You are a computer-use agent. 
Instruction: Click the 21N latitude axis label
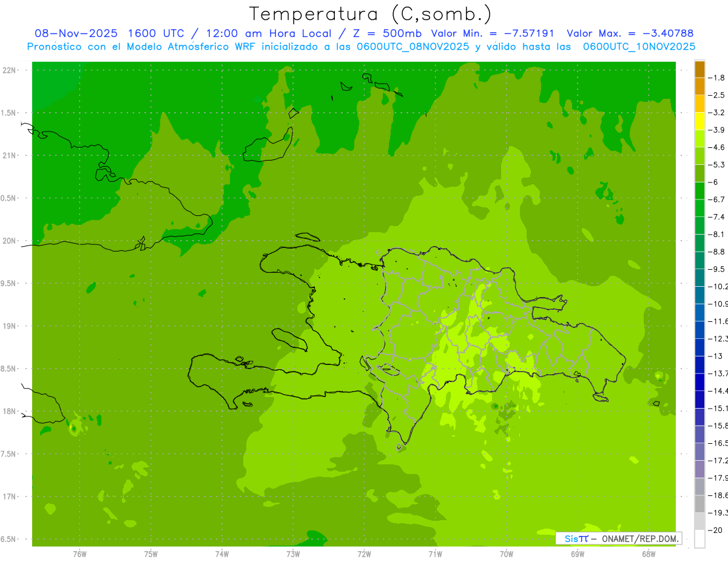click(9, 156)
